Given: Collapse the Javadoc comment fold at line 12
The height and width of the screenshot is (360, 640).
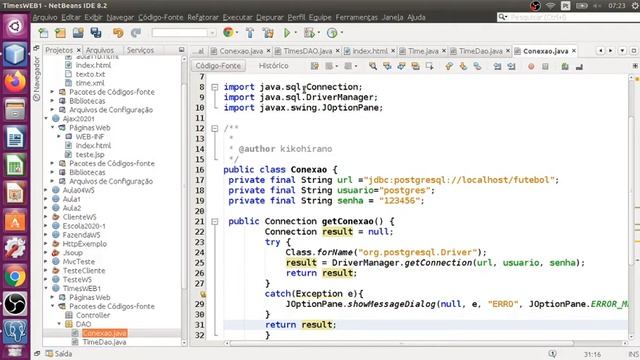Looking at the screenshot, I should pos(215,129).
